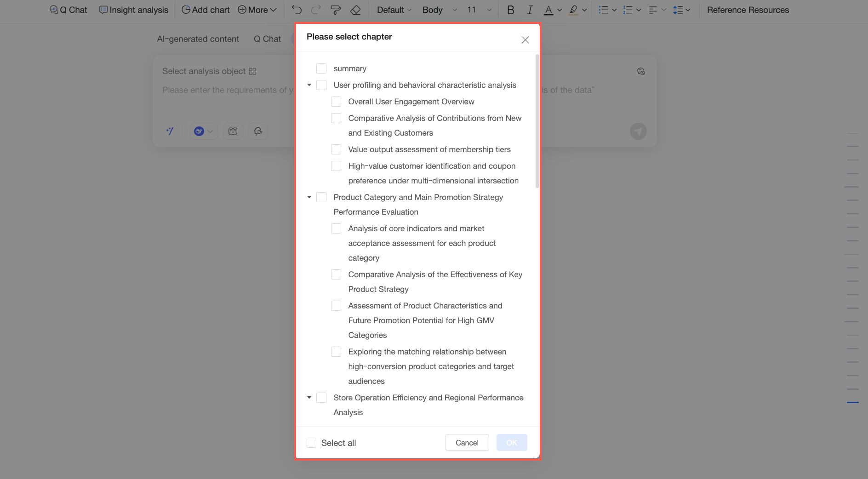Click the font color A icon

pyautogui.click(x=548, y=10)
